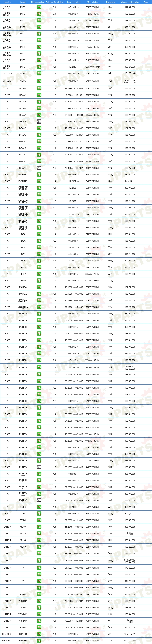Select the 176 B9.000 engine code
Image resolution: width=152 pixels, height=644 pixels.
coord(130,568)
